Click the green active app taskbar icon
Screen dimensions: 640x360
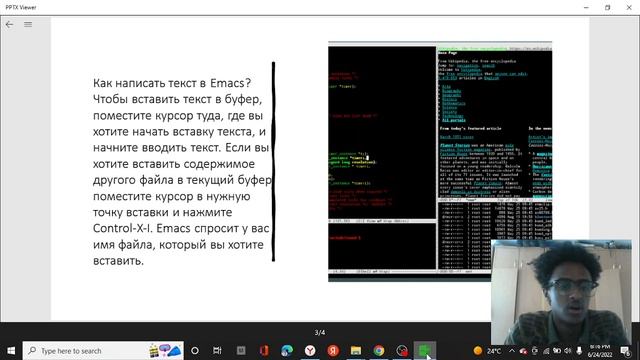point(424,351)
